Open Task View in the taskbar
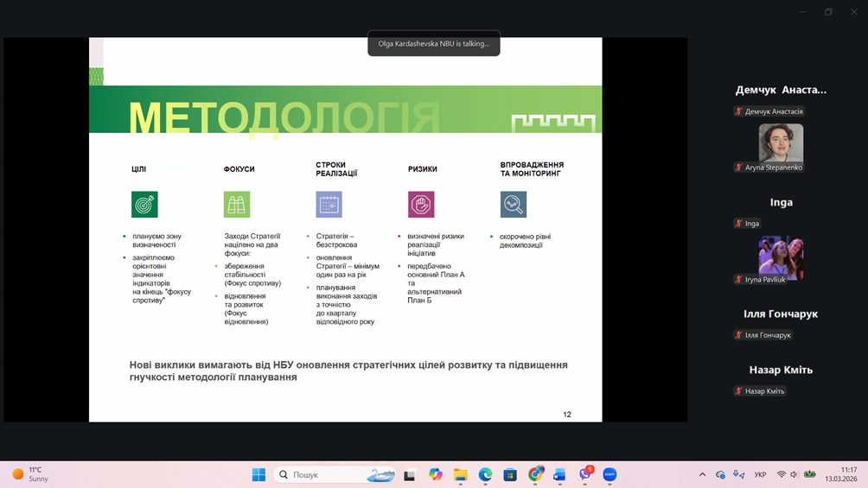 (x=410, y=474)
